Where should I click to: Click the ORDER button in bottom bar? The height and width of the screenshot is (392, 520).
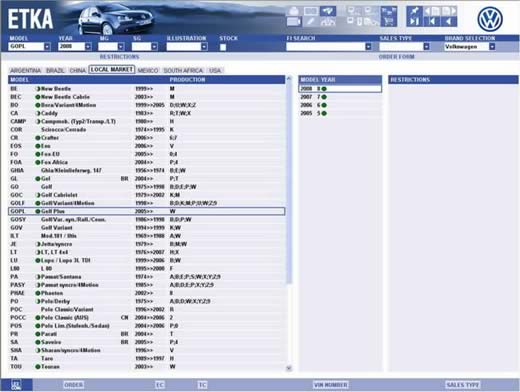pos(73,385)
